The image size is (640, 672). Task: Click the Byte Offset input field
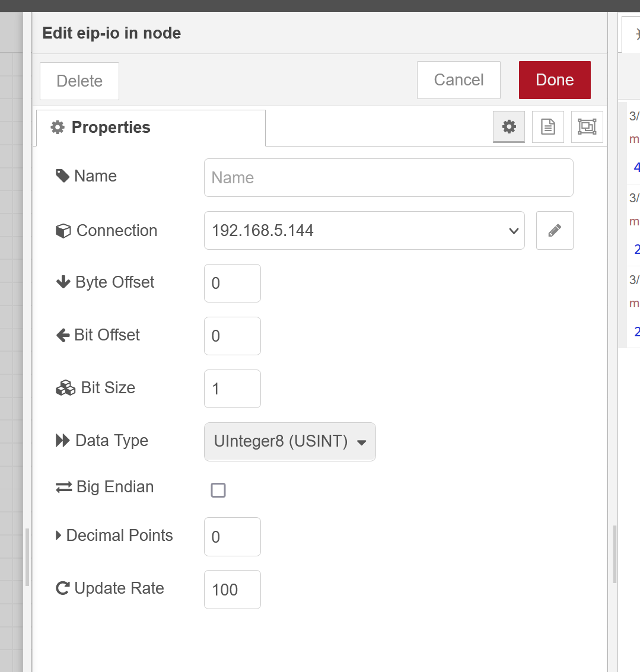(233, 284)
